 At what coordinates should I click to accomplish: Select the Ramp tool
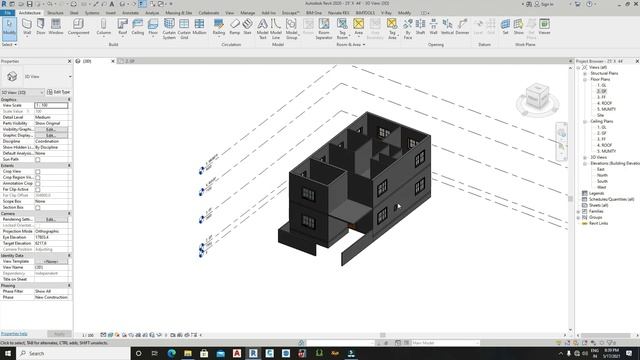tap(235, 27)
